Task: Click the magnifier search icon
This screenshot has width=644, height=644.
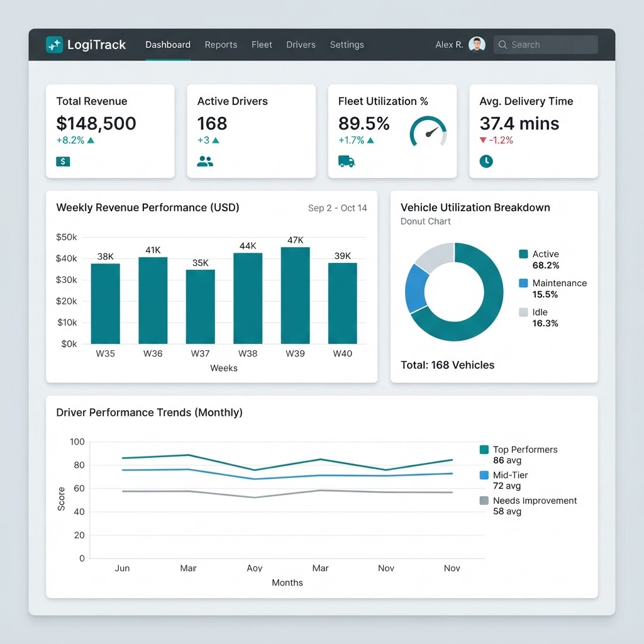Action: coord(502,45)
